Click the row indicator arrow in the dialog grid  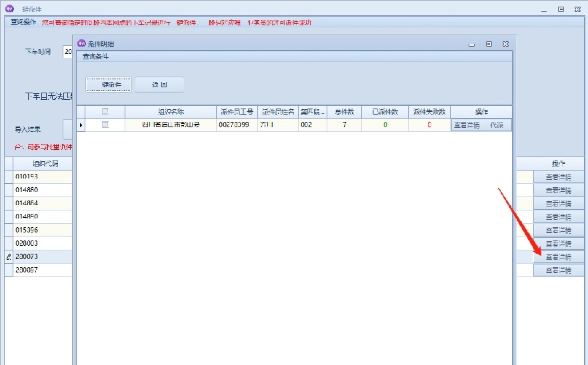click(x=81, y=125)
